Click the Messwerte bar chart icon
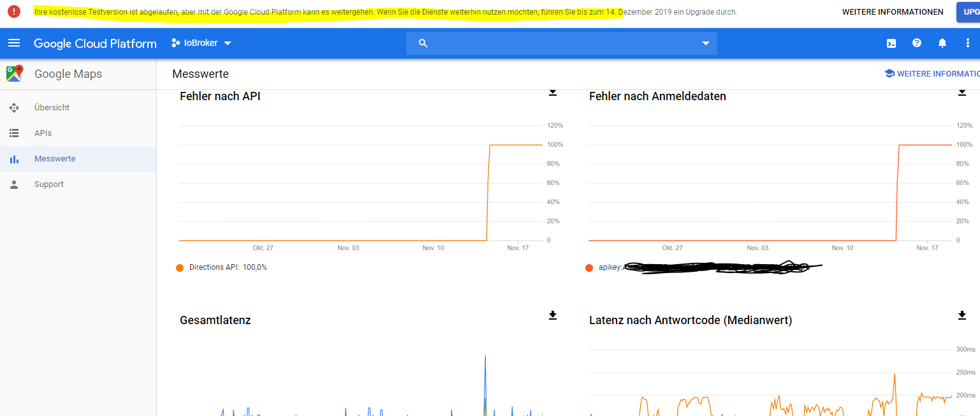The height and width of the screenshot is (416, 980). click(14, 159)
